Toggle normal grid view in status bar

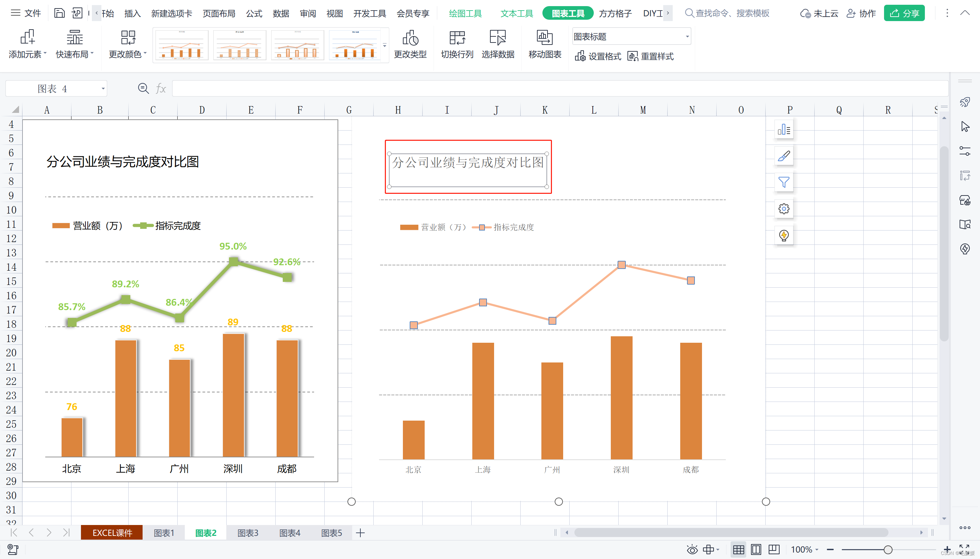click(738, 549)
